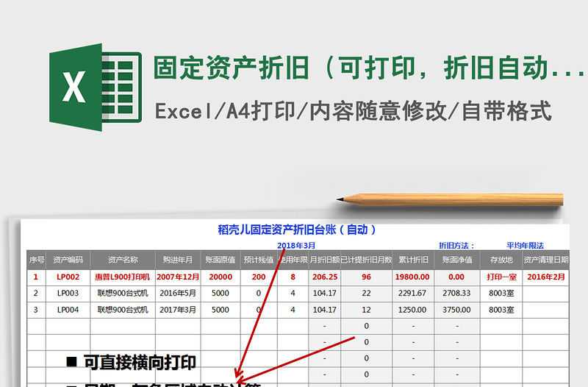The height and width of the screenshot is (387, 588).
Task: Select depreciated months cell 12
Action: [366, 310]
